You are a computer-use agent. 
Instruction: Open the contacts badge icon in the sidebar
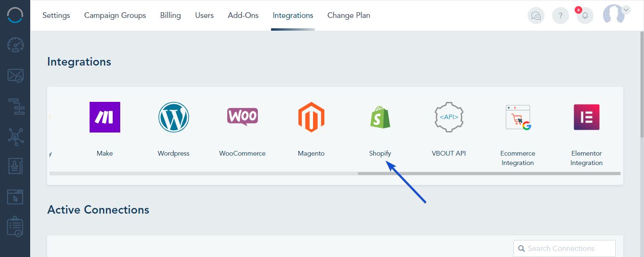coord(15,166)
